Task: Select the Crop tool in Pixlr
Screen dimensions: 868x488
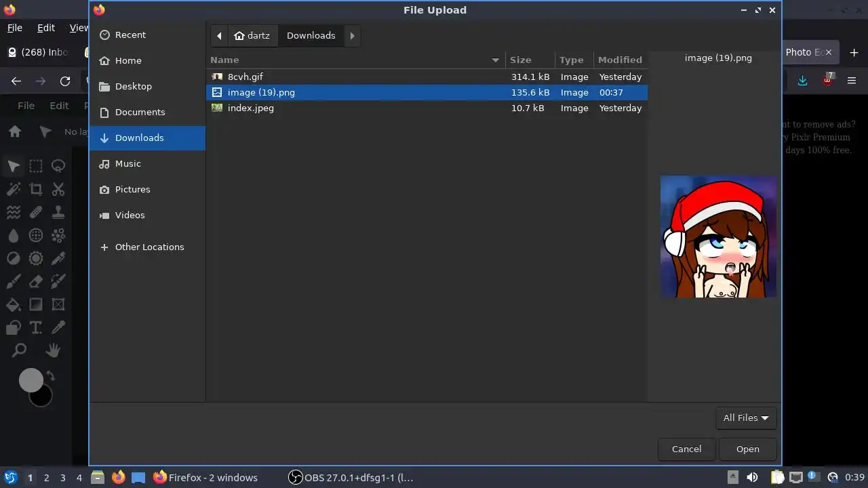Action: click(x=36, y=189)
